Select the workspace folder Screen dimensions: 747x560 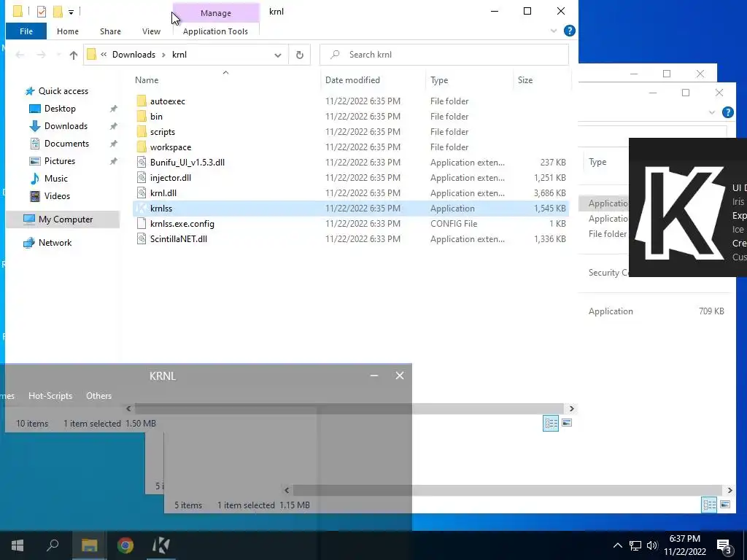tap(351, 147)
